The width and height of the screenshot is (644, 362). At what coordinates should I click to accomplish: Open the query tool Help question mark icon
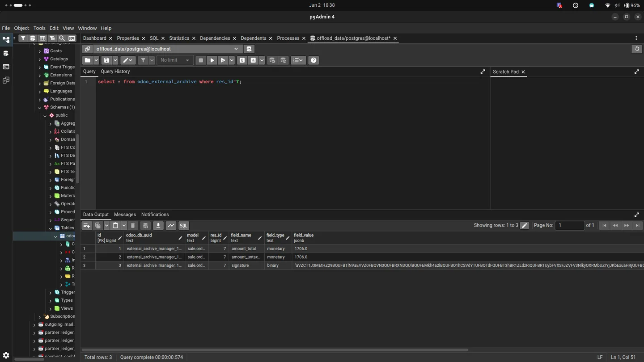coord(314,60)
